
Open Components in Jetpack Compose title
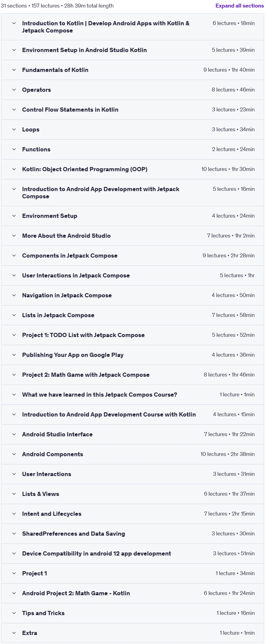[70, 255]
